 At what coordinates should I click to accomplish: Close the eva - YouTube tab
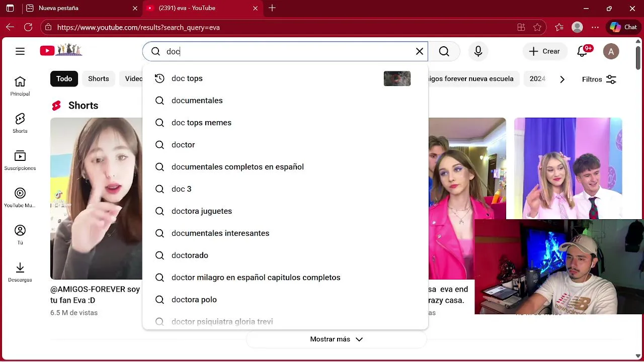255,8
